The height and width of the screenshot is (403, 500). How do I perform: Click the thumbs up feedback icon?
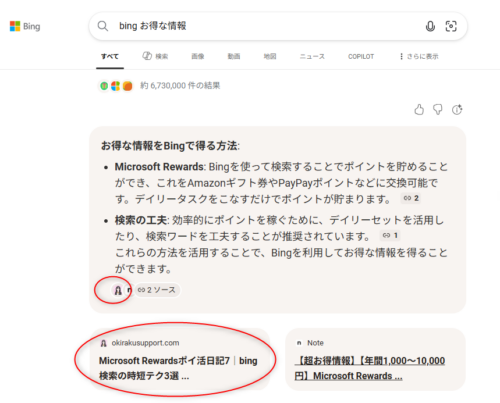(419, 109)
